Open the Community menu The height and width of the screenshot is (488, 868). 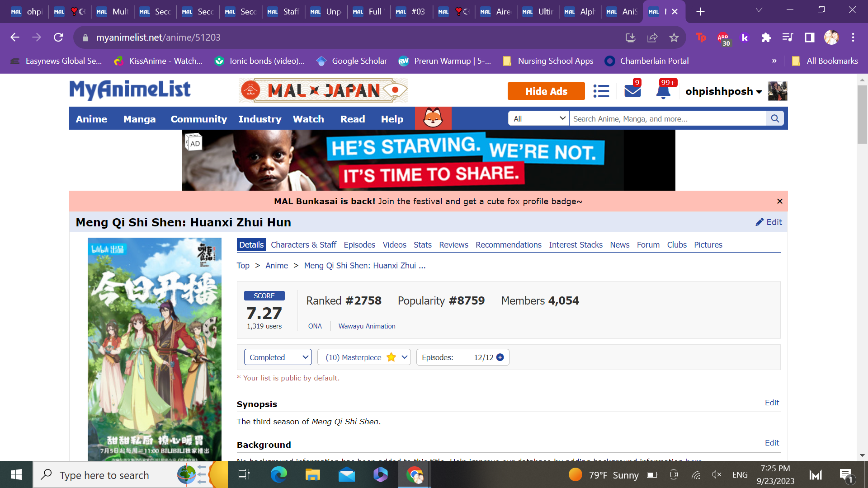click(198, 119)
